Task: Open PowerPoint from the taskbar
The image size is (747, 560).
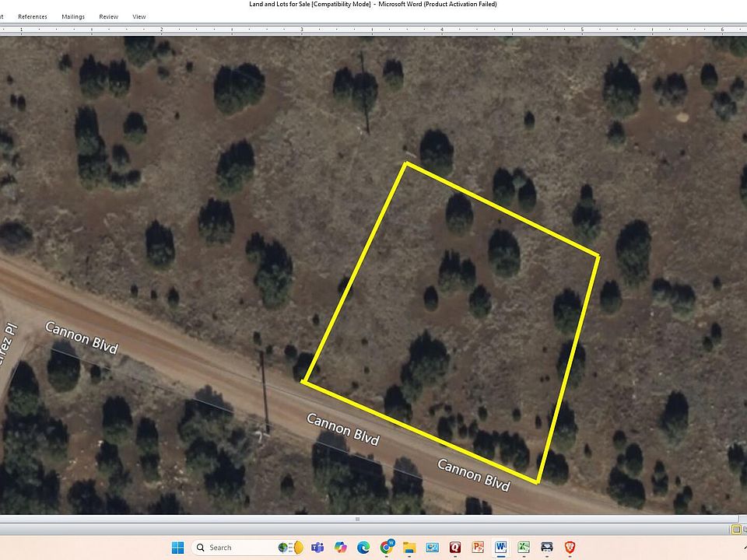Action: click(x=478, y=548)
